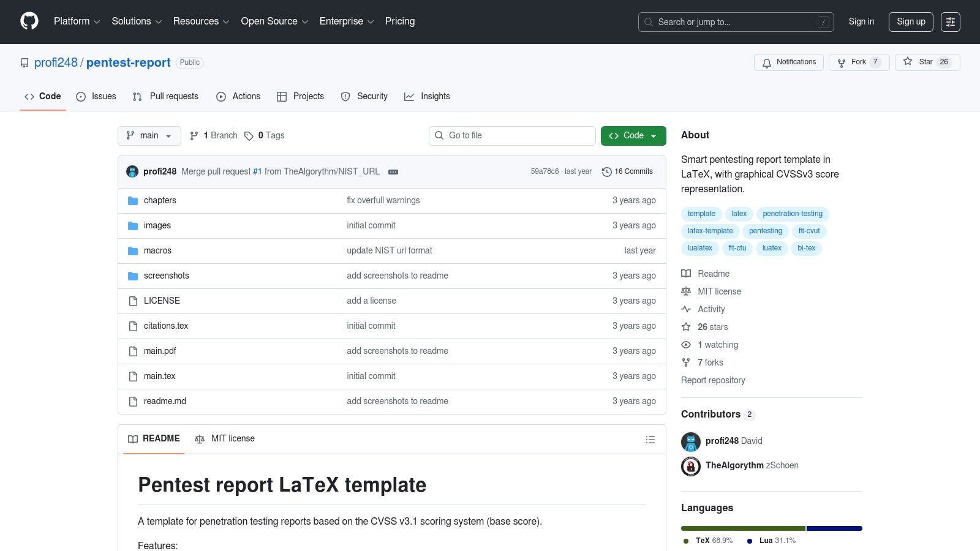
Task: Switch to the Insights tab
Action: click(427, 97)
